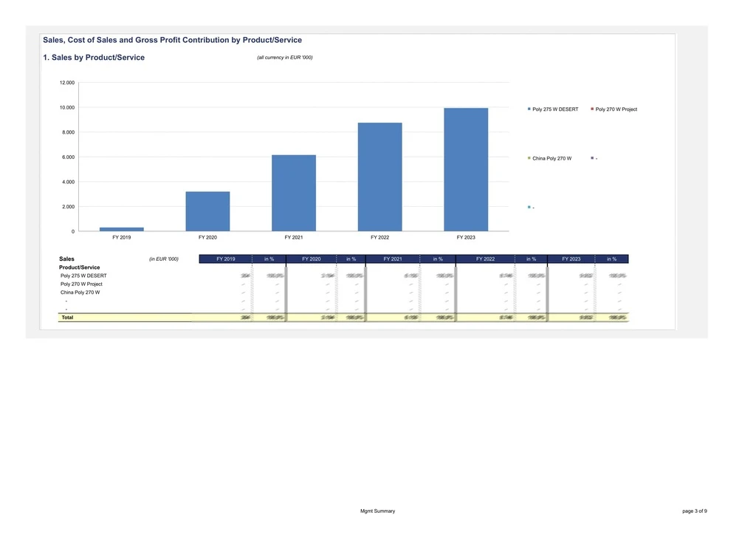Click the Total row label
This screenshot has width=756, height=535.
[x=67, y=318]
